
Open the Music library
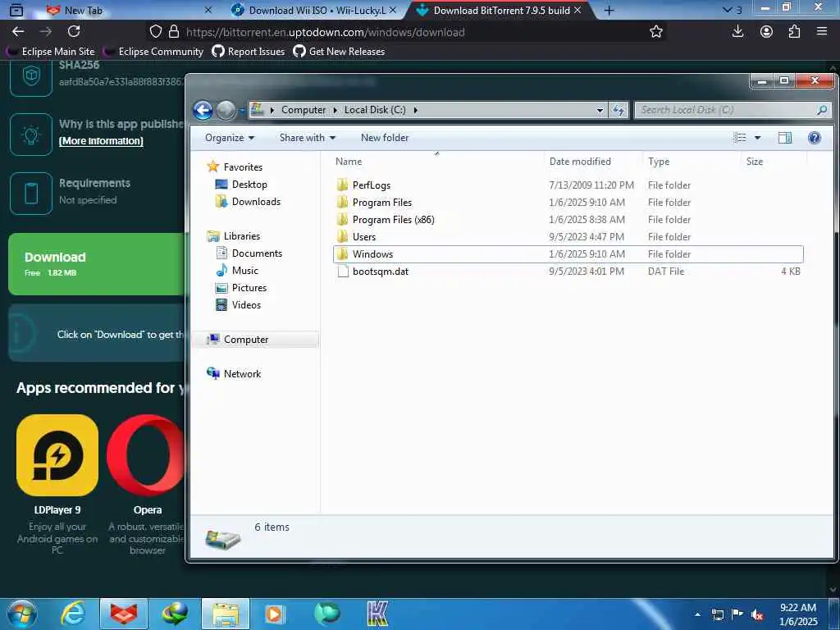[x=244, y=271]
